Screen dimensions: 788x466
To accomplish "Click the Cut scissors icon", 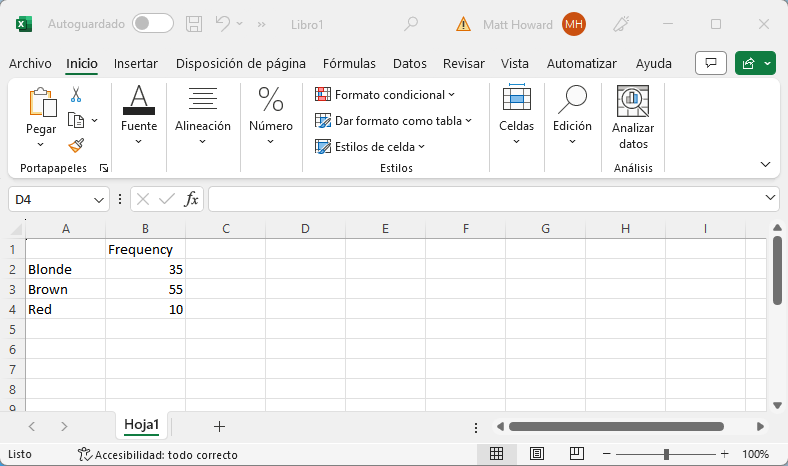I will (x=76, y=94).
